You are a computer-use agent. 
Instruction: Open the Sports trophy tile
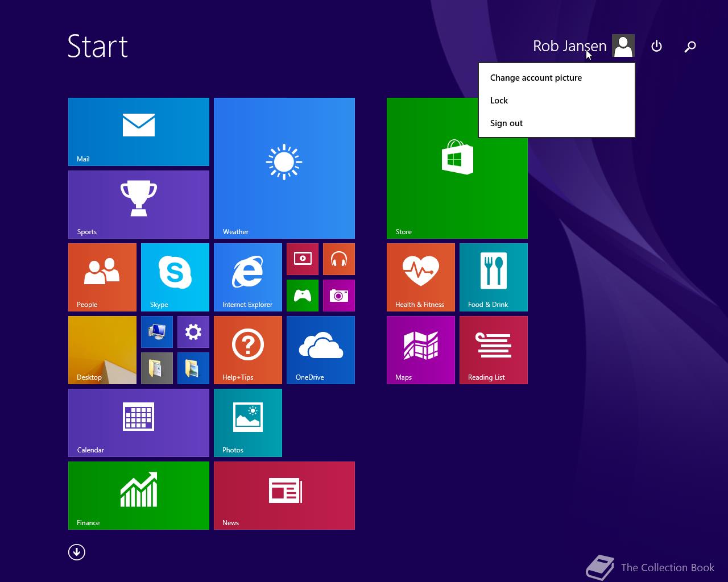click(139, 205)
